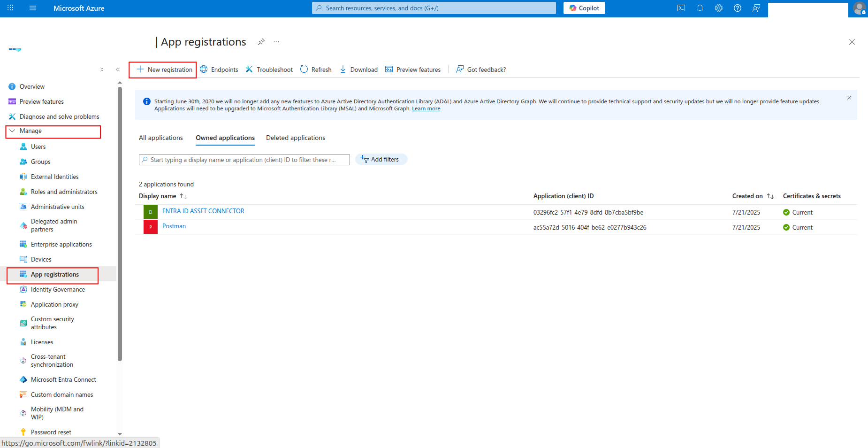This screenshot has width=868, height=448.
Task: Open the help and support pane
Action: click(737, 8)
